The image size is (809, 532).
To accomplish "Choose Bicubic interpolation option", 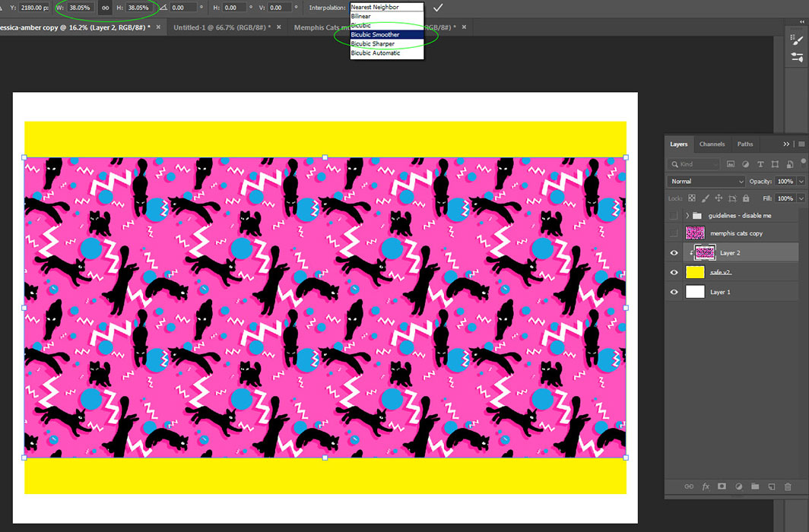I will [387, 25].
